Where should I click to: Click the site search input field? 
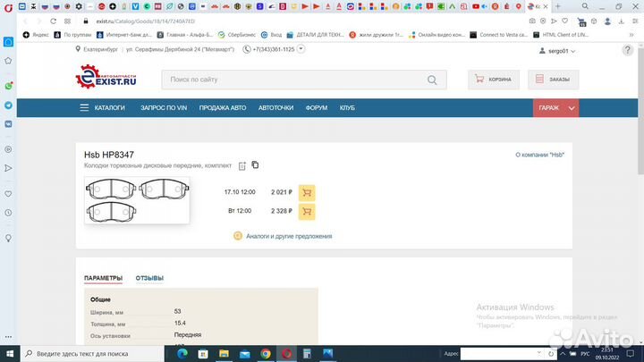tap(295, 80)
